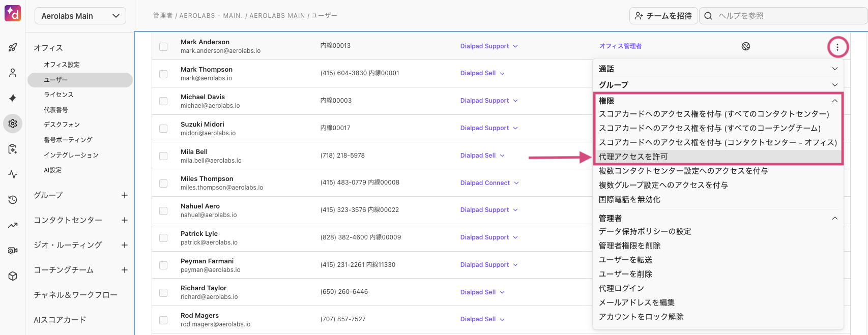Open AIスコアカード in sidebar
Image resolution: width=868 pixels, height=335 pixels.
coord(60,320)
